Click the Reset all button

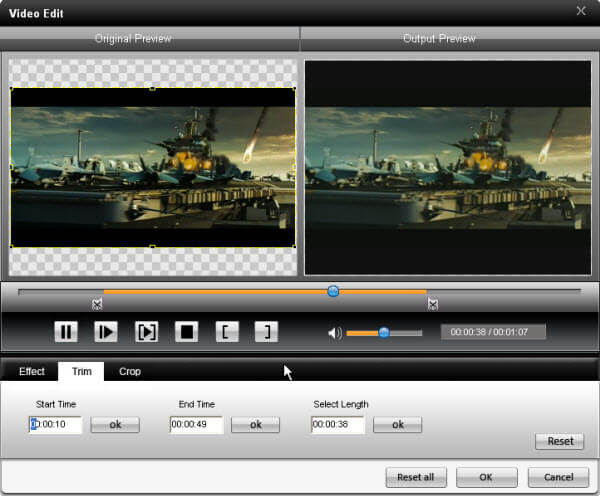pyautogui.click(x=416, y=477)
